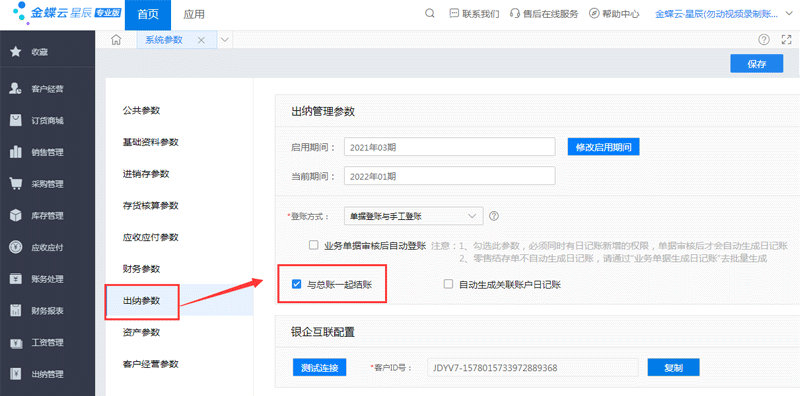800x396 pixels.
Task: Open 出纳管理 sidebar icon
Action: click(x=16, y=374)
